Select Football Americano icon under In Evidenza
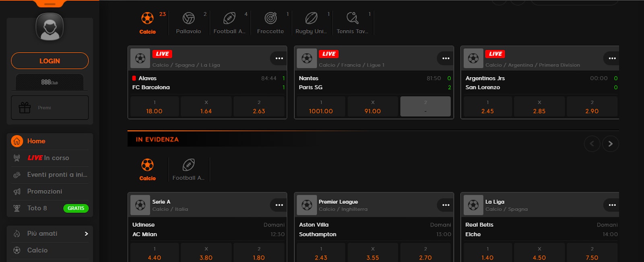The width and height of the screenshot is (644, 262). click(x=188, y=165)
